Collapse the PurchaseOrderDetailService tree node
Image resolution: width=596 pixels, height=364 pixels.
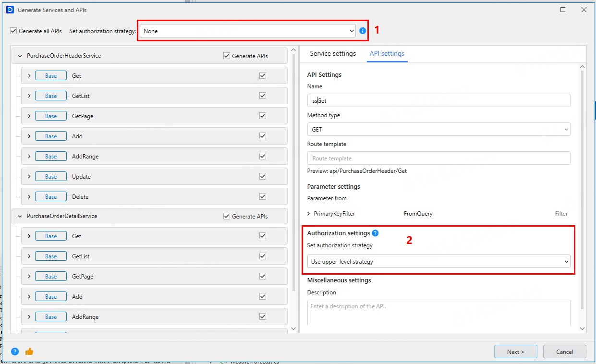point(20,217)
